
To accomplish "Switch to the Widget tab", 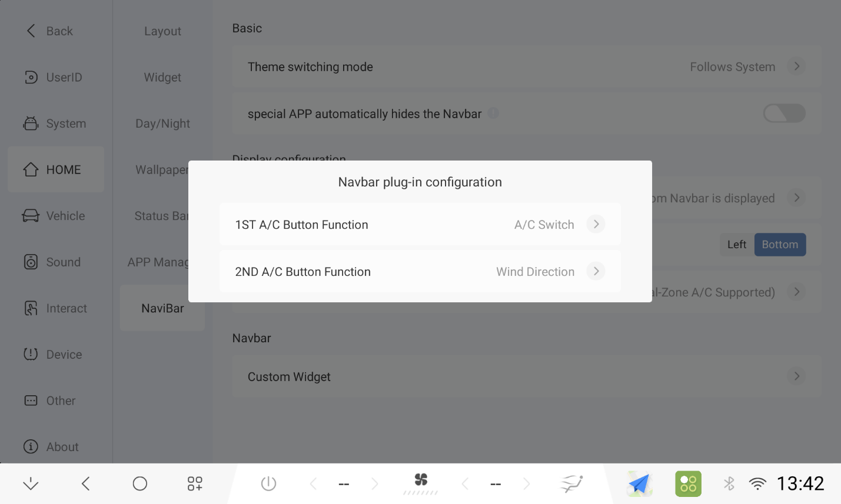I will 162,77.
